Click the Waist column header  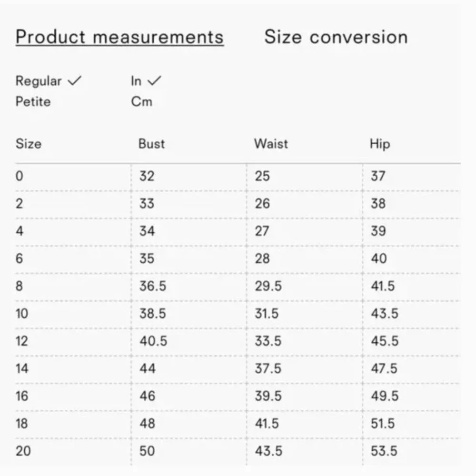tap(271, 144)
